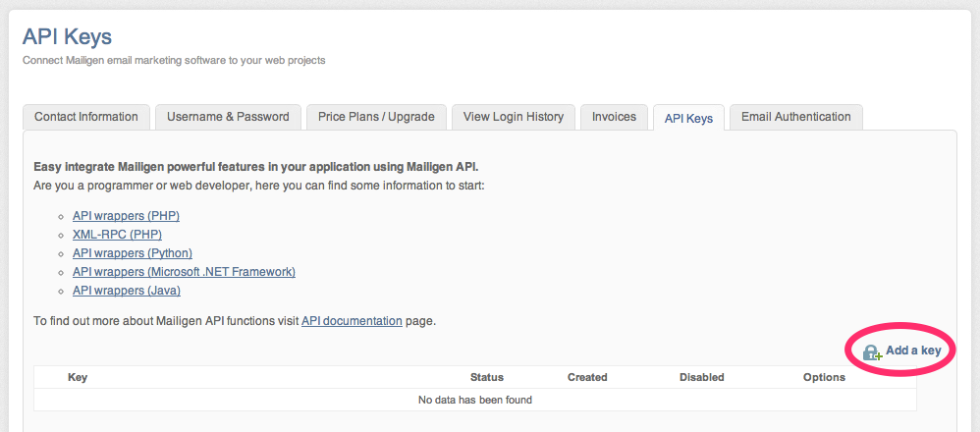The image size is (980, 432).
Task: Open API wrappers (Java) link
Action: pyautogui.click(x=127, y=291)
